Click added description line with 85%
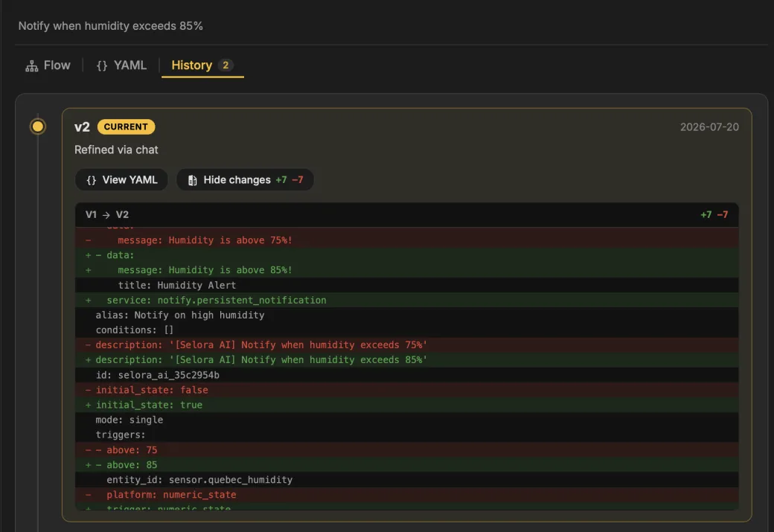The width and height of the screenshot is (774, 532). tap(407, 360)
